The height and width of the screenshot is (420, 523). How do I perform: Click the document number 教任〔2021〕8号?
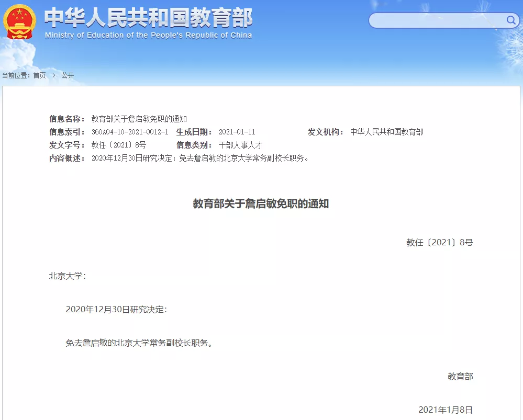(x=440, y=242)
